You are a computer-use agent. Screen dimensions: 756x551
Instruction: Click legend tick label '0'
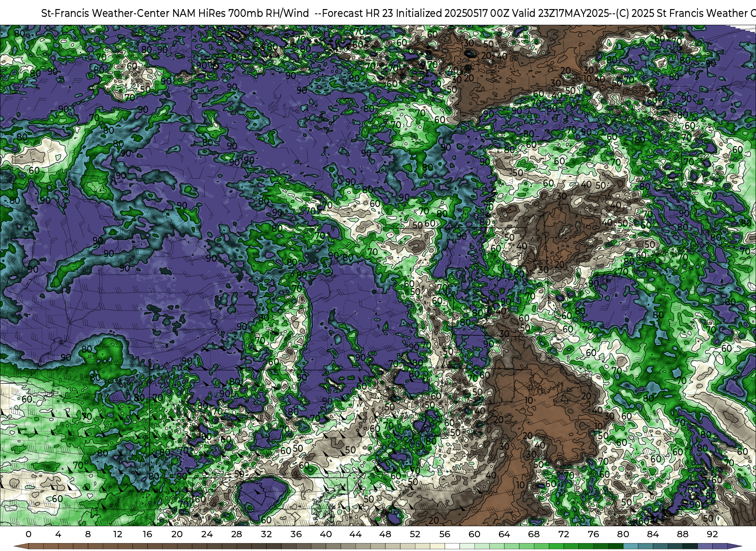tap(28, 534)
